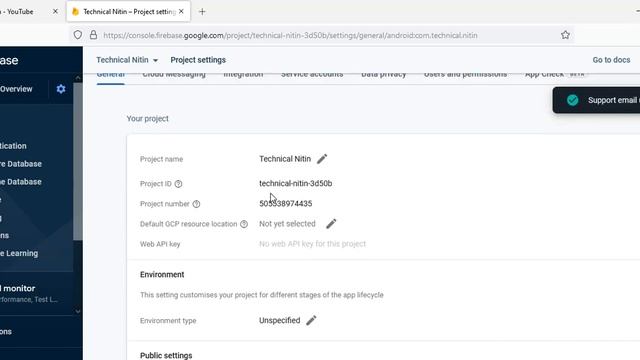Open help icon beside Project ID
Screen dimensions: 640x360
point(178,184)
